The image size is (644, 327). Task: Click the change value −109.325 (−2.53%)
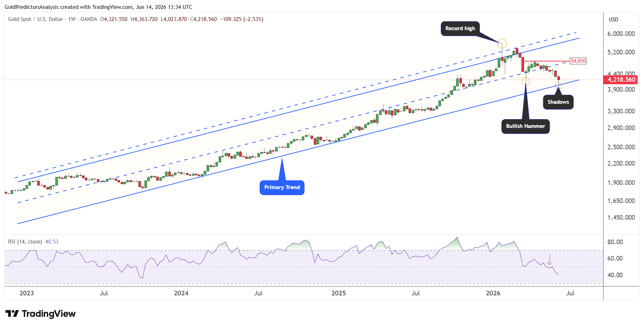(x=242, y=19)
